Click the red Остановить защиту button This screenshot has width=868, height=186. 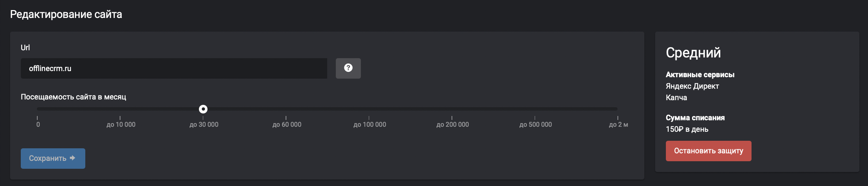(x=708, y=151)
